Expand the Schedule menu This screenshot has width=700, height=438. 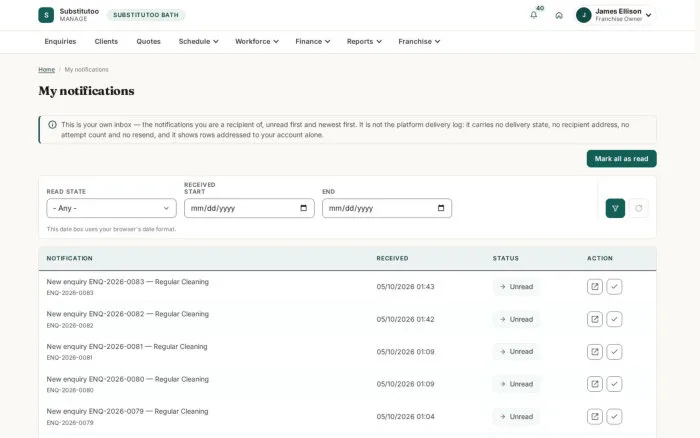coord(198,42)
